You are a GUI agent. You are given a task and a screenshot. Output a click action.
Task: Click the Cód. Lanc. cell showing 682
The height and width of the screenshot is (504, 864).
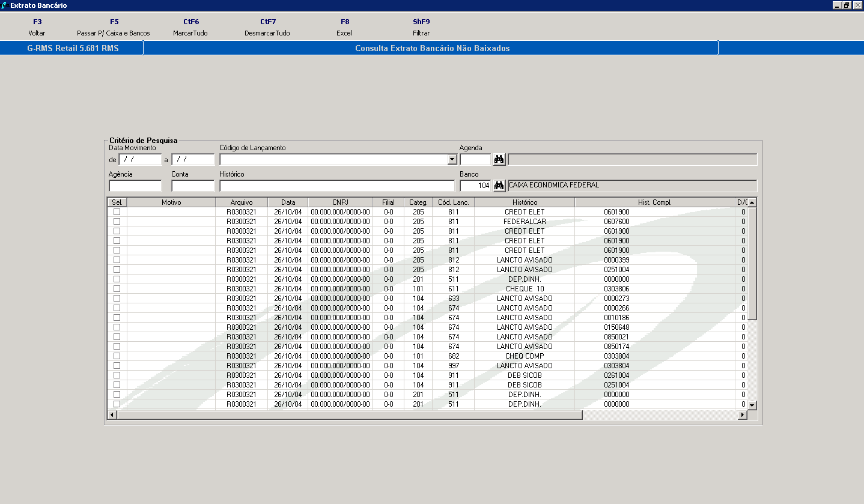click(x=453, y=356)
